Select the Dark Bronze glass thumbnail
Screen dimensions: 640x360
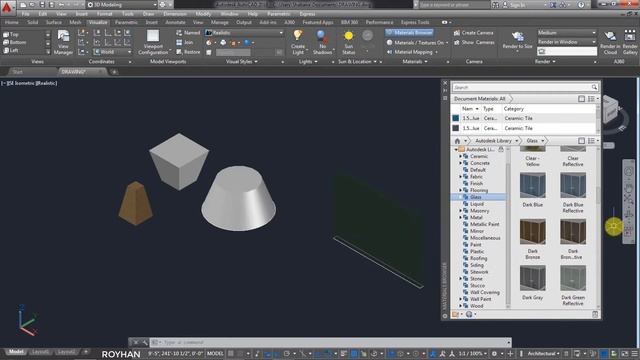click(x=532, y=231)
